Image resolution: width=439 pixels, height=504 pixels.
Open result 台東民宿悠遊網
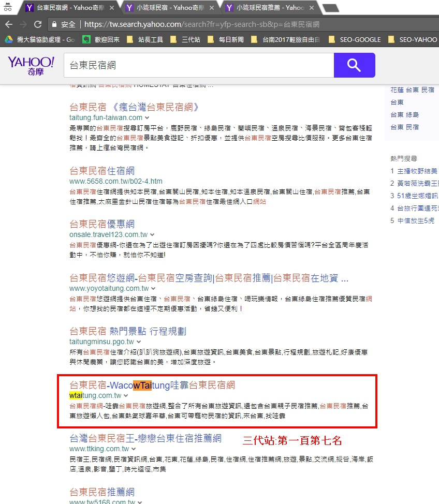click(x=209, y=278)
